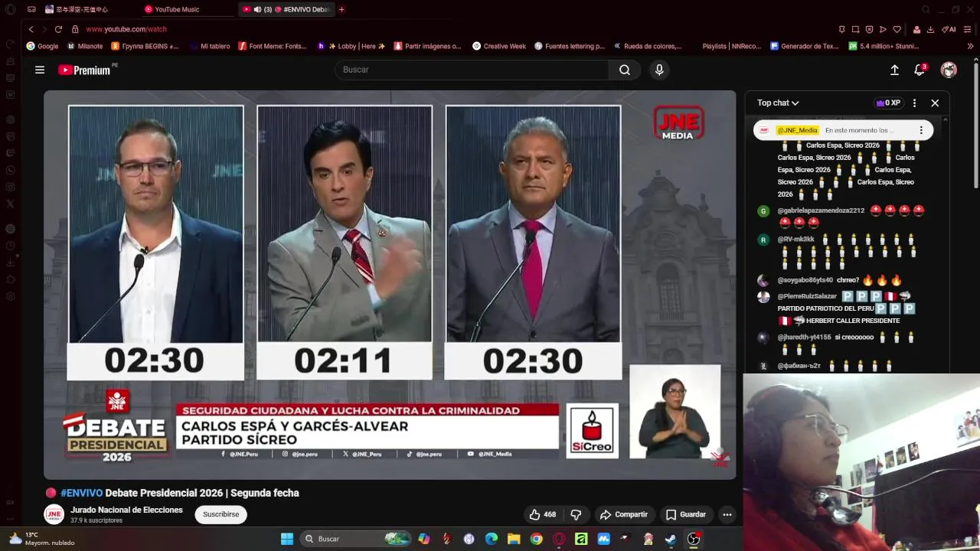Like the video with thumbs up
980x551 pixels.
(542, 514)
